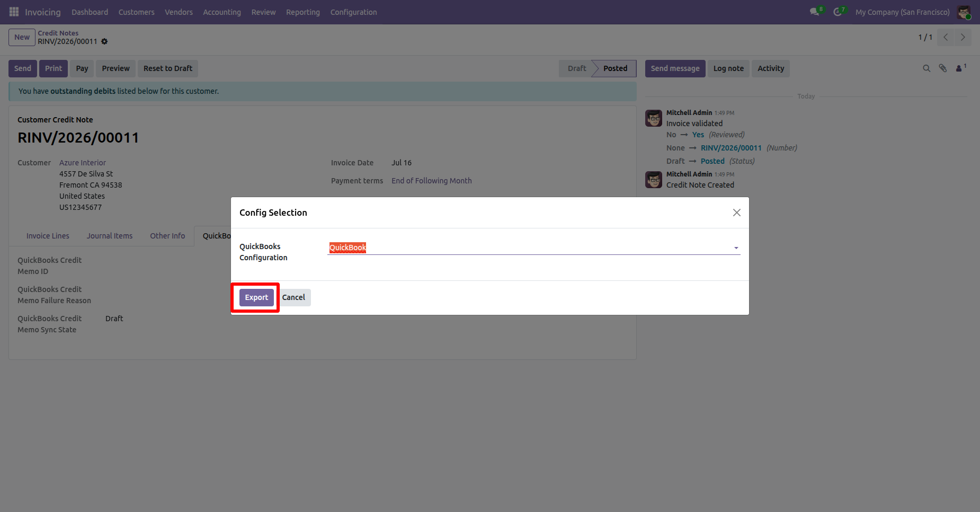Show followers icon in chatter
This screenshot has width=980, height=512.
pyautogui.click(x=960, y=68)
